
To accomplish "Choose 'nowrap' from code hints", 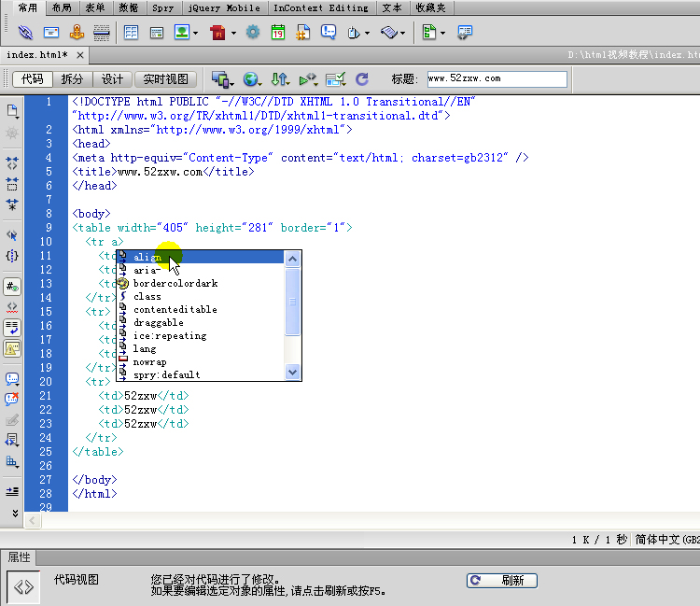I will 200,361.
